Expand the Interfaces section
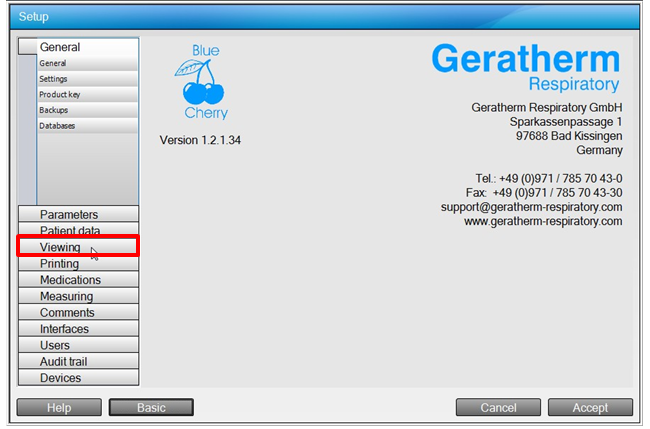 click(x=78, y=328)
